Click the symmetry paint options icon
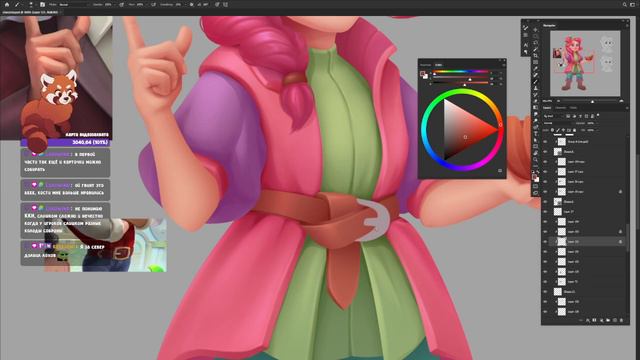This screenshot has width=640, height=360. (x=225, y=4)
